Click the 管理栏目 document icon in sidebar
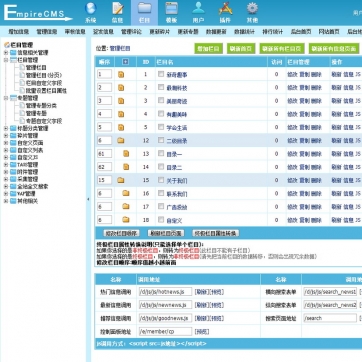This screenshot has width=362, height=362. point(22,68)
